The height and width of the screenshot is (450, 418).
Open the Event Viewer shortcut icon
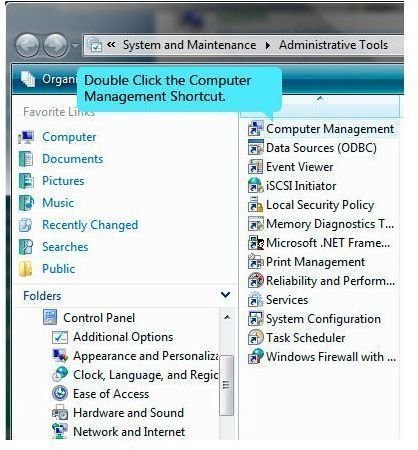coord(256,167)
